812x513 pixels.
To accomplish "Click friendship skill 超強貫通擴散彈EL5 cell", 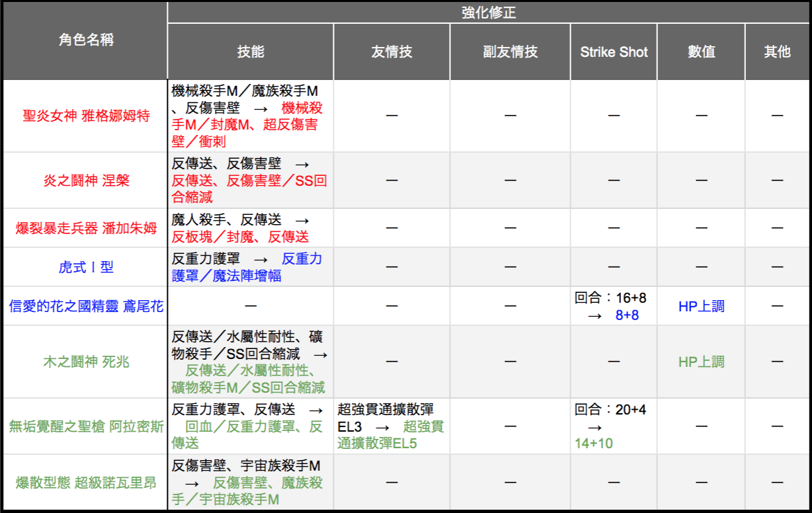I will (x=391, y=426).
